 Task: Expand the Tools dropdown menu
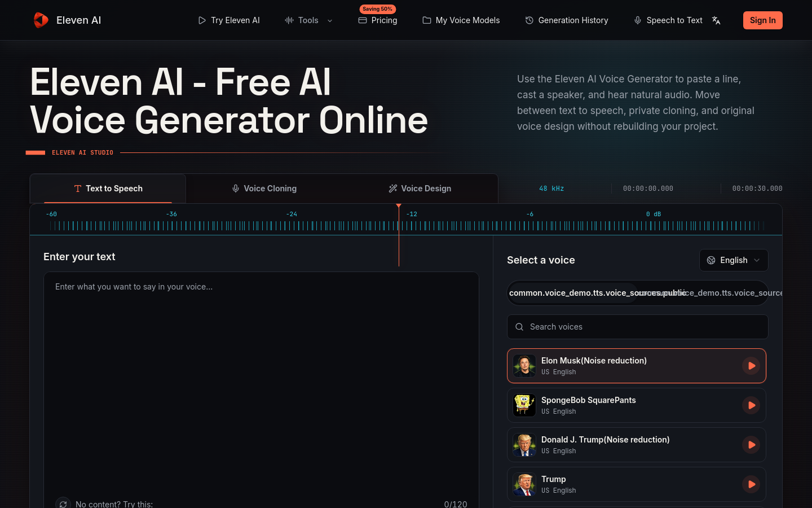tap(308, 20)
